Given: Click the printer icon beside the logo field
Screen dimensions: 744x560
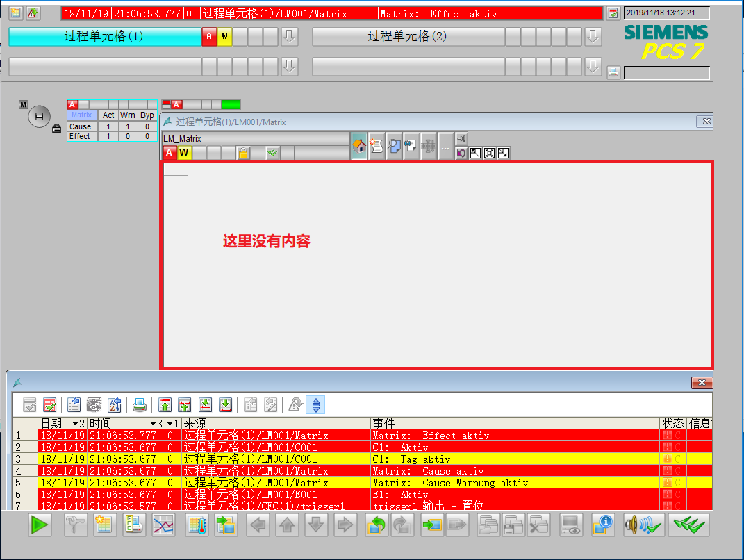Looking at the screenshot, I should tap(613, 73).
